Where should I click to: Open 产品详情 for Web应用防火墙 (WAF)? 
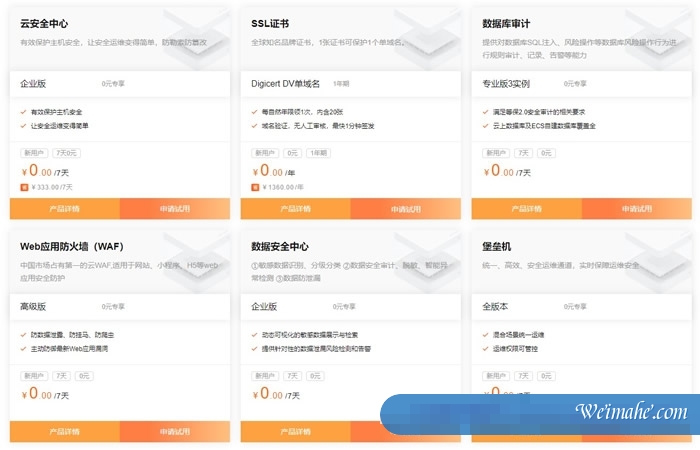(x=65, y=431)
